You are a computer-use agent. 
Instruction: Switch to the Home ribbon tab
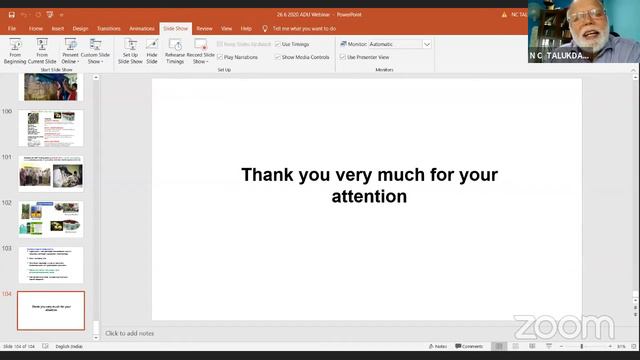tap(36, 29)
